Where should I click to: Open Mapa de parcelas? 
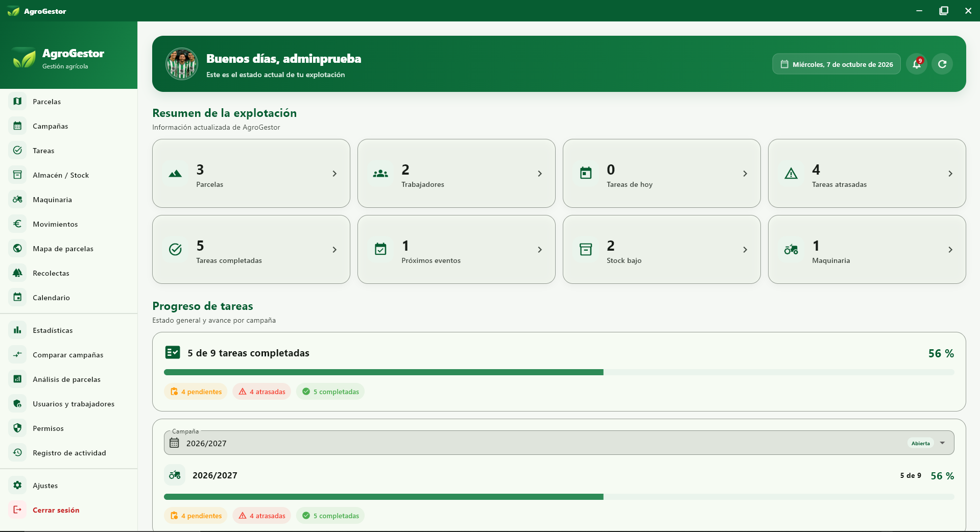pyautogui.click(x=68, y=248)
